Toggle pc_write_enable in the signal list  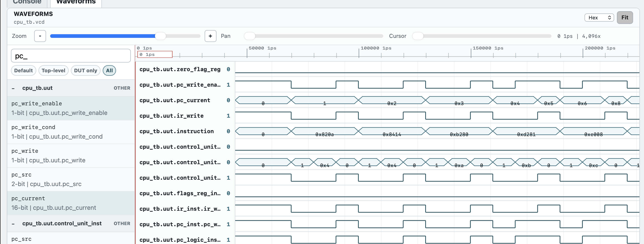pos(71,108)
